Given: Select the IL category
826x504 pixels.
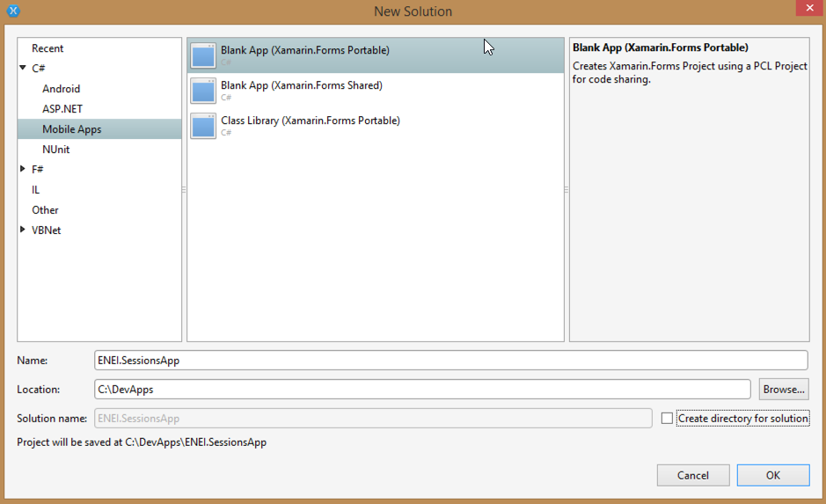Looking at the screenshot, I should [x=35, y=190].
